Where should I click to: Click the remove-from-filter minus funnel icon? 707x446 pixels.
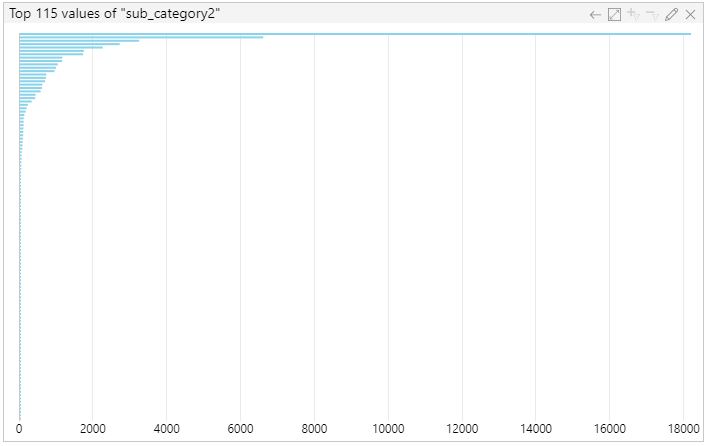click(x=652, y=15)
